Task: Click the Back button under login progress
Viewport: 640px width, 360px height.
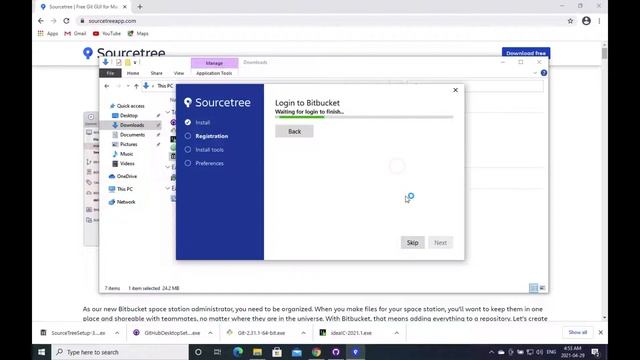Action: coord(294,131)
